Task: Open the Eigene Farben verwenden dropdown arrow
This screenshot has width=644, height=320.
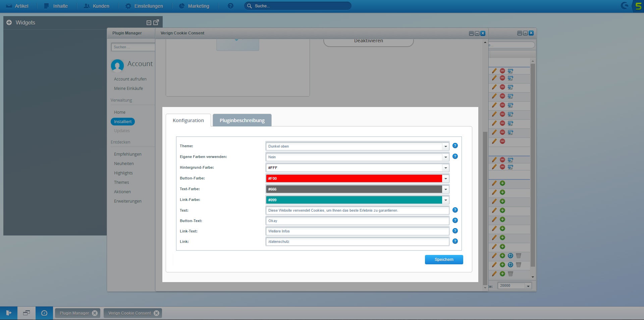Action: pos(445,157)
